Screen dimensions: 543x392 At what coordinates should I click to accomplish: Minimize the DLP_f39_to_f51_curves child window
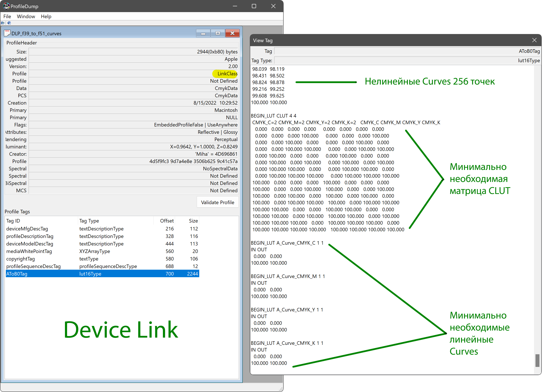coord(203,34)
